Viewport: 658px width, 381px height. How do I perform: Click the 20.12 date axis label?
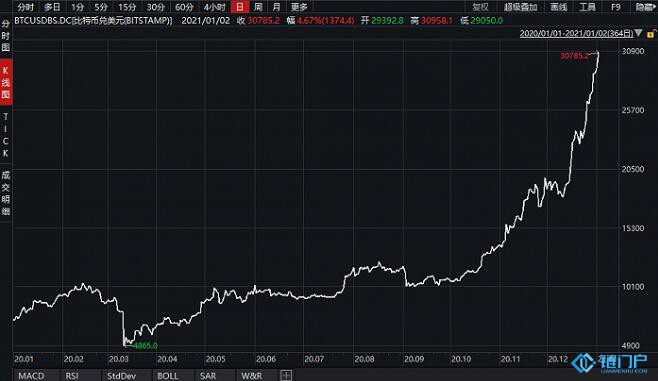pos(558,359)
